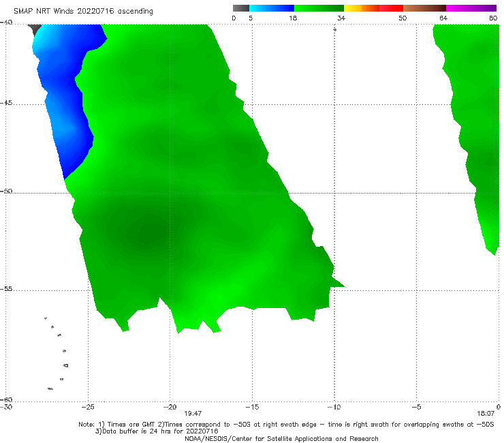Click the longitude label '-15'
504x443 pixels.
click(252, 407)
